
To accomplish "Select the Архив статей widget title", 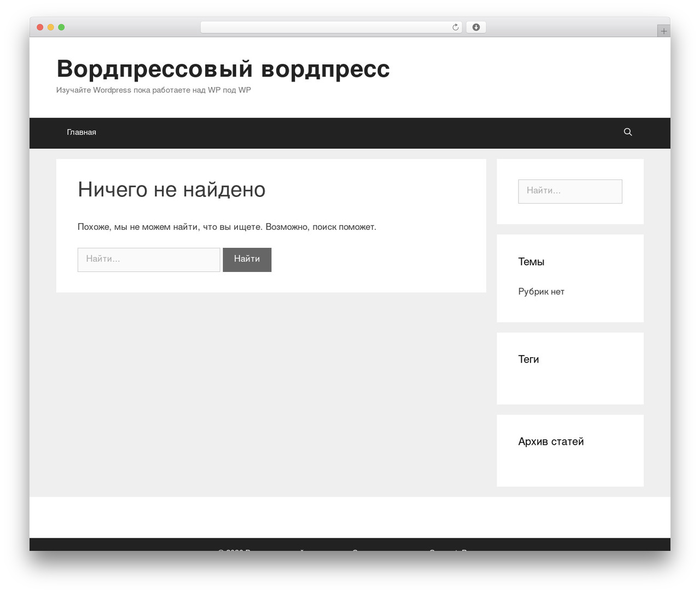I will (551, 441).
